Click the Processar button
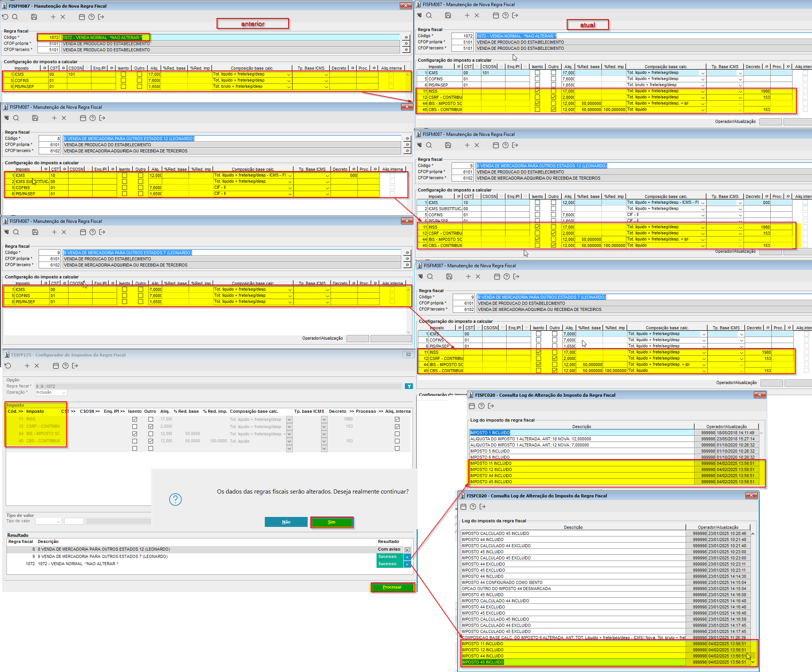Screen dimensions: 812x672 tap(392, 587)
